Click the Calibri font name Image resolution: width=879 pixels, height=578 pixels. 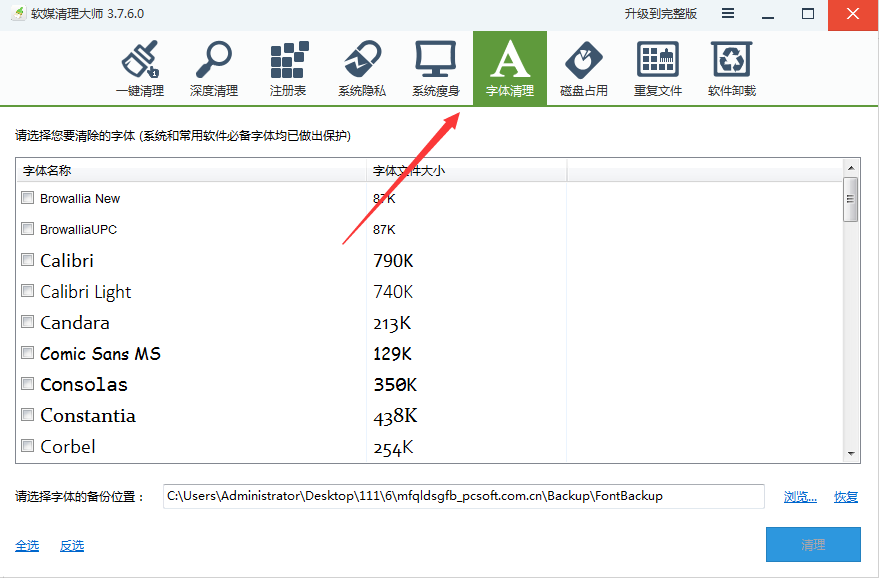(67, 261)
